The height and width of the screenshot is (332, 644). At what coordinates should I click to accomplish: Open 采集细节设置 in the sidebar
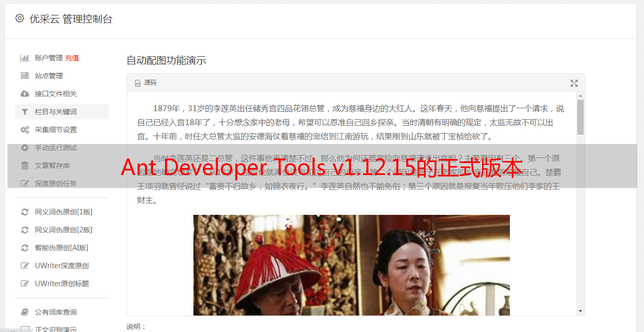pos(56,130)
